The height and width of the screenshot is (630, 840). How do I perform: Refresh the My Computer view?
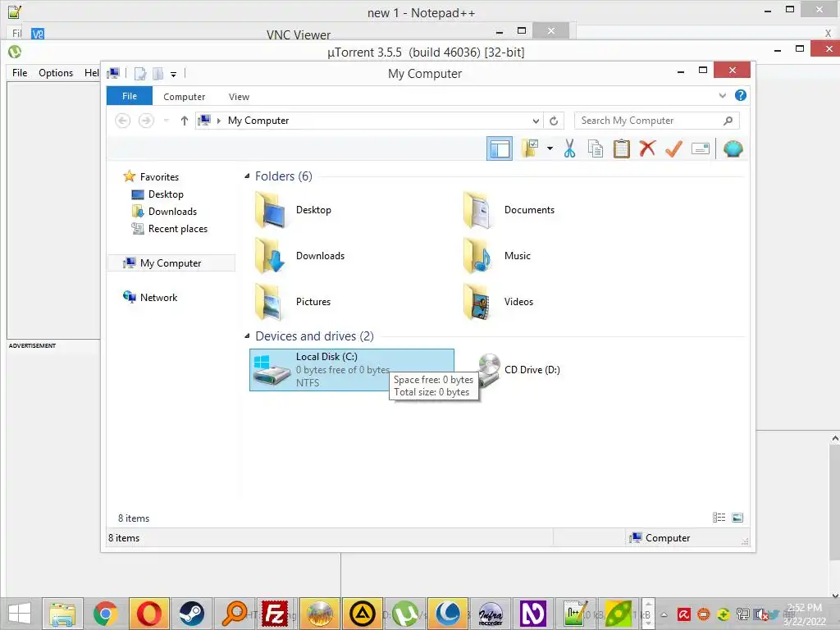pos(554,121)
